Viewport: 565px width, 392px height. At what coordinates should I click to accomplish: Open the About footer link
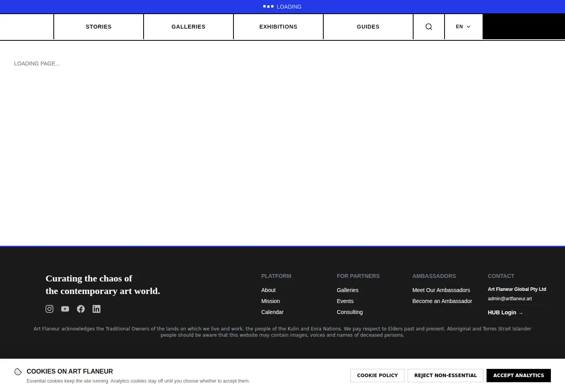tap(268, 290)
